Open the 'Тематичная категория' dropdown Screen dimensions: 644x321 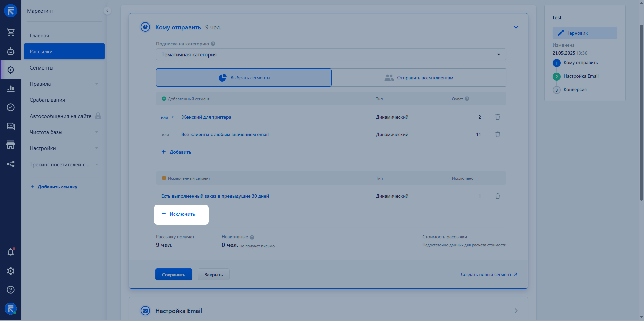click(x=331, y=54)
